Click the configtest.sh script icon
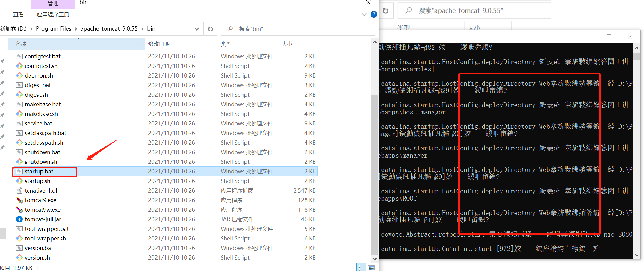The width and height of the screenshot is (644, 271). tap(19, 66)
